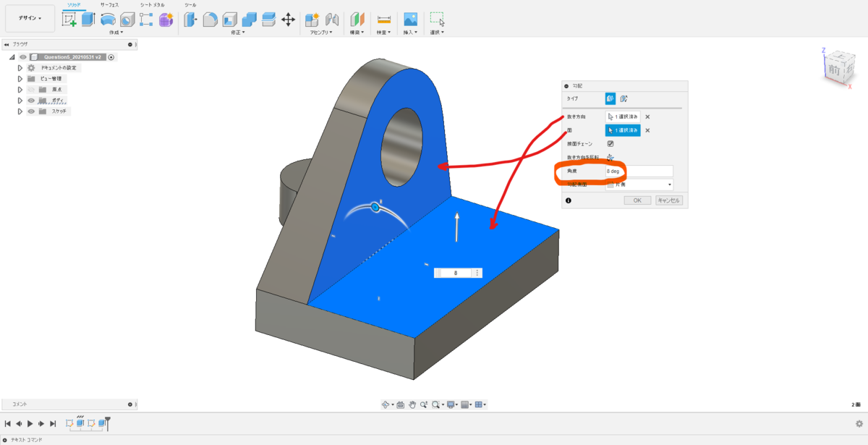Viewport: 868px width, 445px height.
Task: Expand the Origin folder node
Action: click(x=20, y=89)
